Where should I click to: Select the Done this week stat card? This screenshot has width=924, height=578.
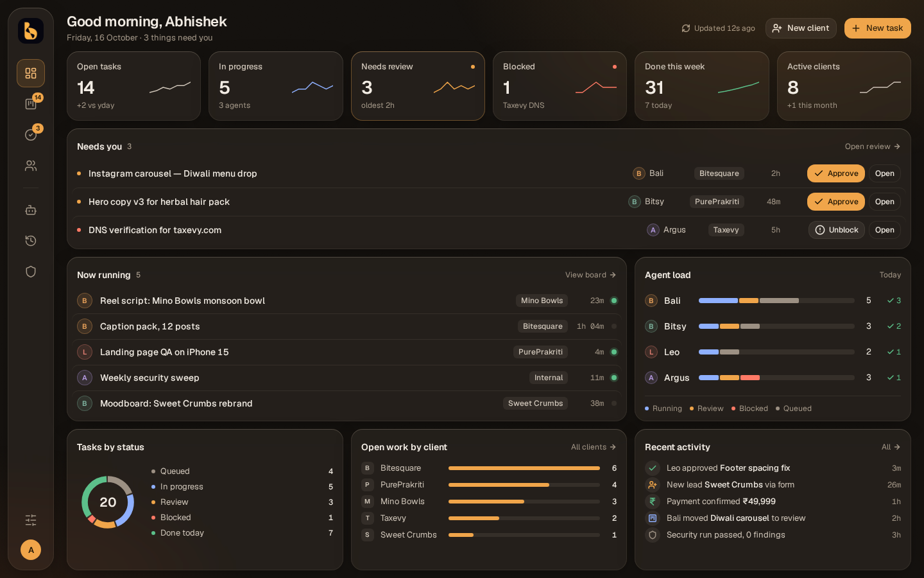(702, 86)
